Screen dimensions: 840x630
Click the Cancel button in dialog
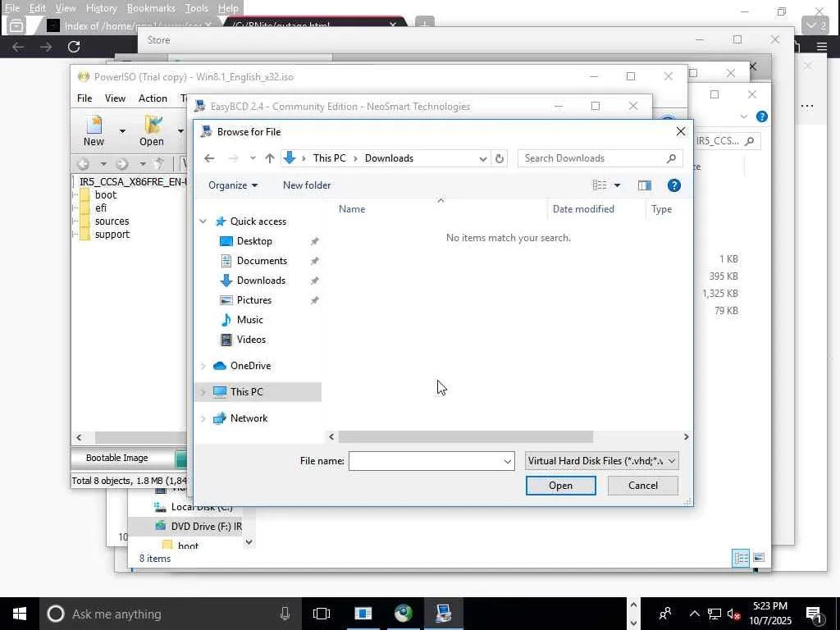643,486
